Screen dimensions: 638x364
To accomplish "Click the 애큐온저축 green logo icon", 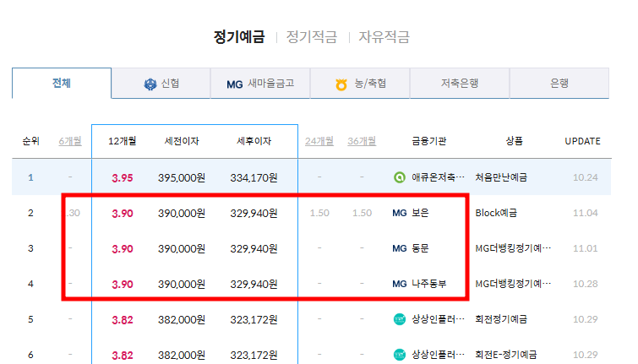I will 400,177.
